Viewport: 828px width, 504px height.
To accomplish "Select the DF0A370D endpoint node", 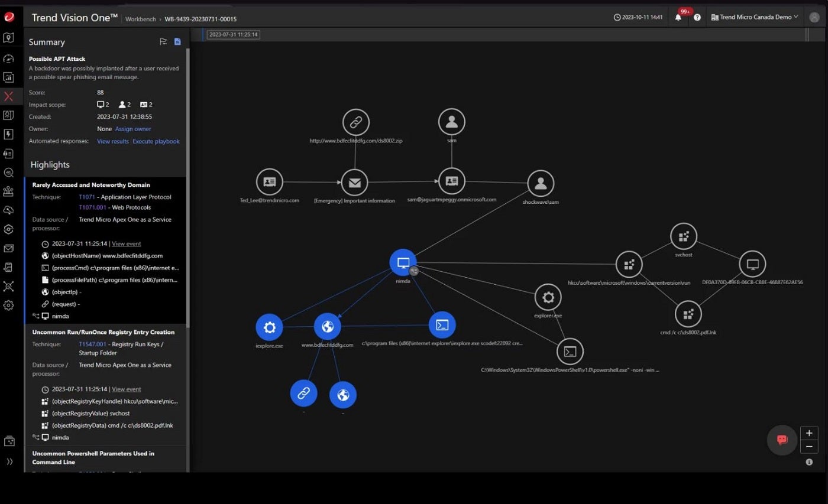I will [752, 264].
